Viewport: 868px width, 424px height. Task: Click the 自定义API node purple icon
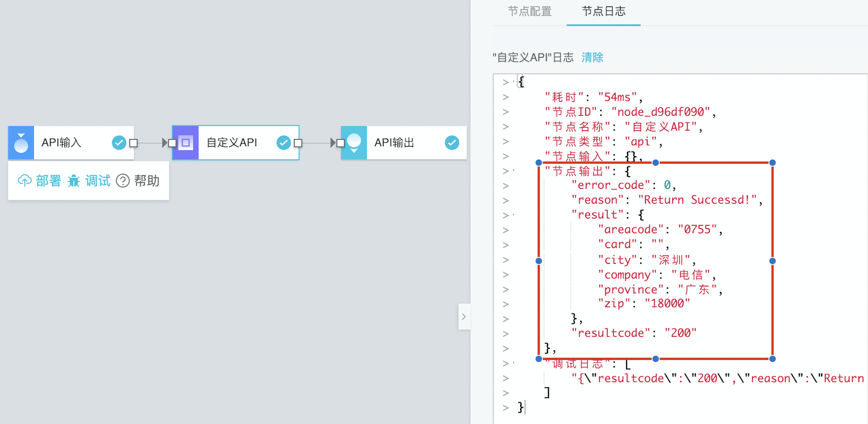(186, 142)
